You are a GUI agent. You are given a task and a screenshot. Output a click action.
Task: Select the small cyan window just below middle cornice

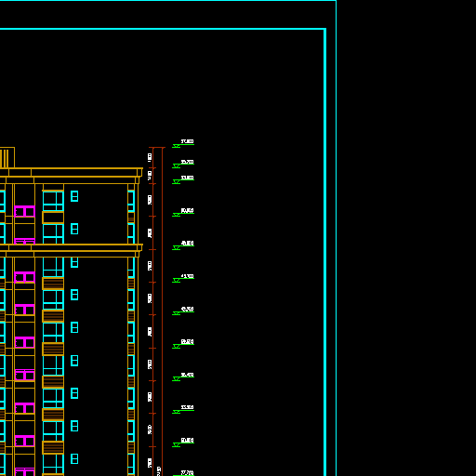[74, 262]
